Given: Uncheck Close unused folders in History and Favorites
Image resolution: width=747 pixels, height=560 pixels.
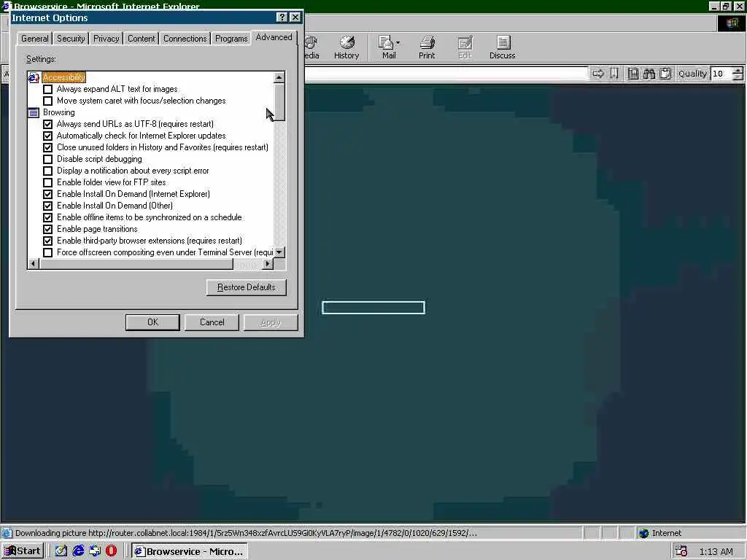Looking at the screenshot, I should (x=47, y=147).
